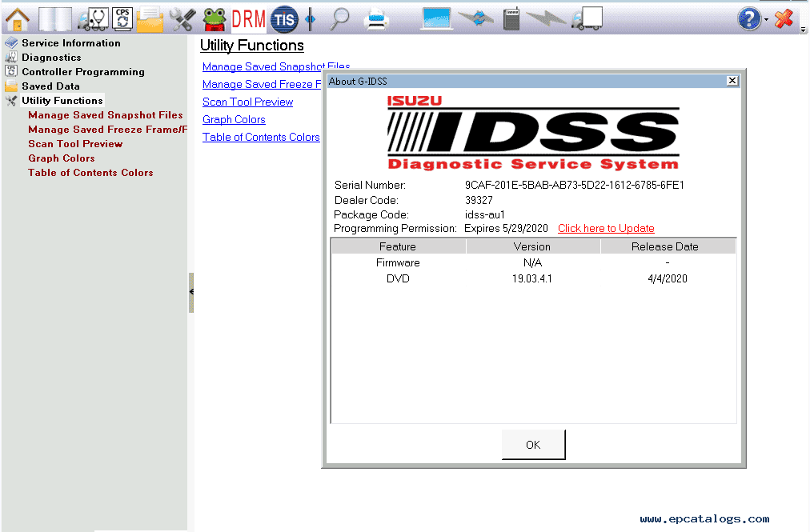The width and height of the screenshot is (810, 532).
Task: Go to Home via house icon
Action: (18, 20)
